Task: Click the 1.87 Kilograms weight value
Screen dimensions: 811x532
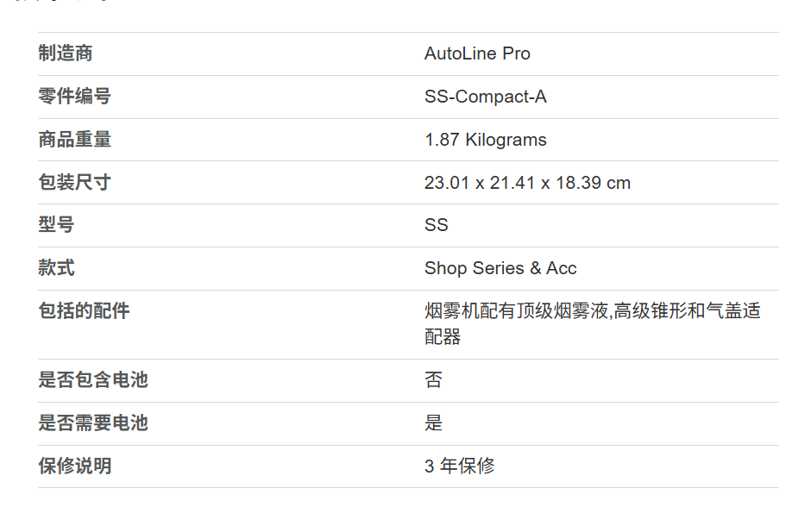Action: pyautogui.click(x=485, y=140)
